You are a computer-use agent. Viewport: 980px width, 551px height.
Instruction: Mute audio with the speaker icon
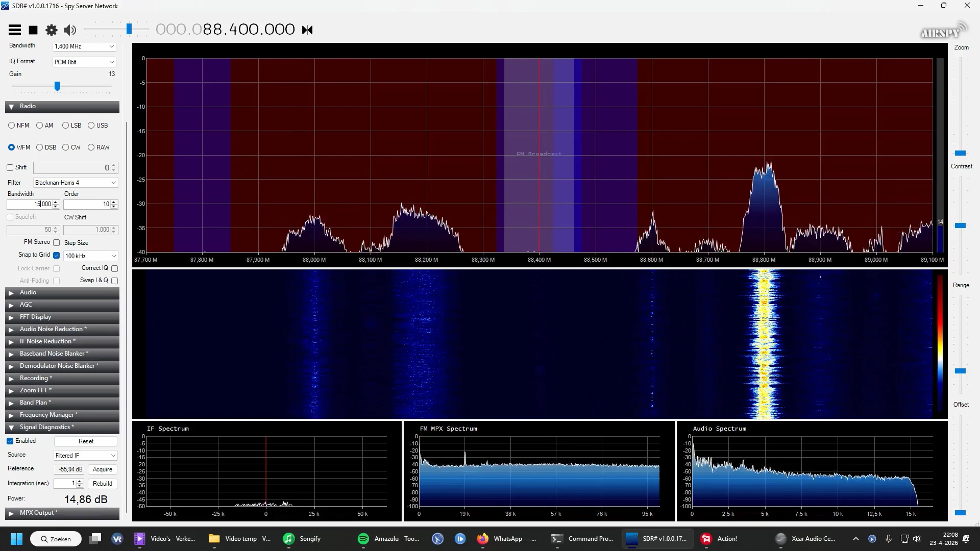click(70, 30)
